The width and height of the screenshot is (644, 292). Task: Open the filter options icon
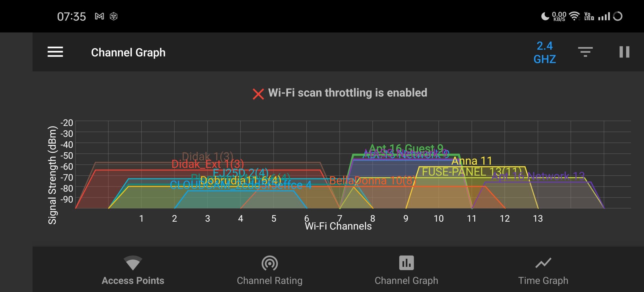pyautogui.click(x=585, y=52)
